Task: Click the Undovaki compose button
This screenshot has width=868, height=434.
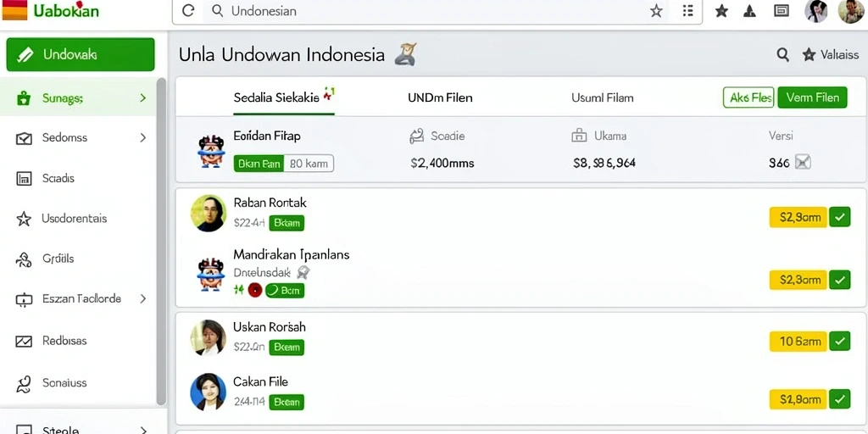Action: [x=81, y=54]
